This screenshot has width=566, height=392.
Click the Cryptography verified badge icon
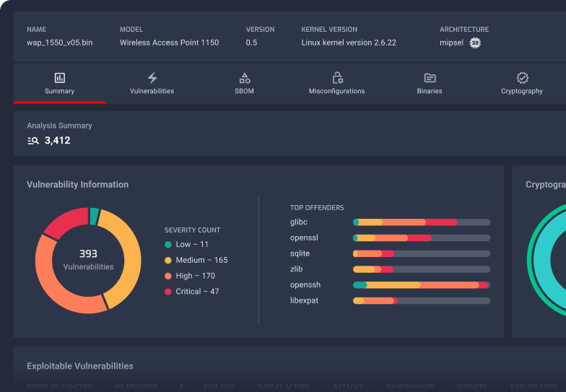(523, 78)
